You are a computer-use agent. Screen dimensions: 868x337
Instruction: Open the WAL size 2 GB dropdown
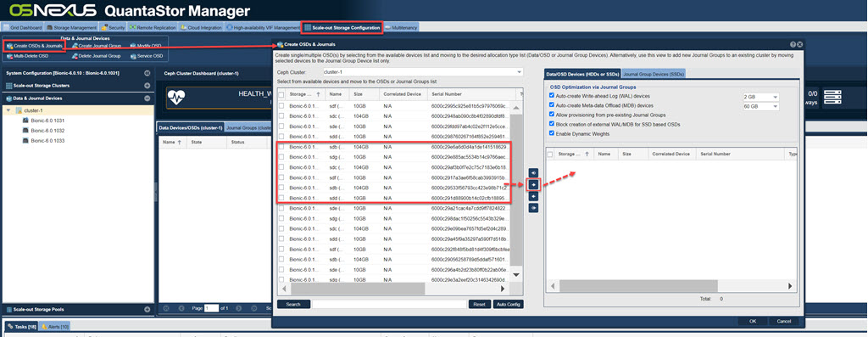[x=775, y=97]
